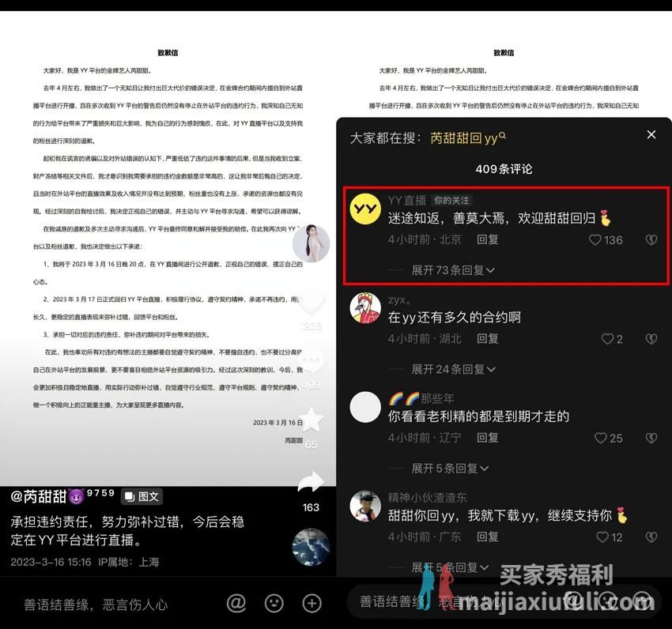Tap the 图文 tag
Viewport: 672px width, 629px height.
[x=142, y=496]
